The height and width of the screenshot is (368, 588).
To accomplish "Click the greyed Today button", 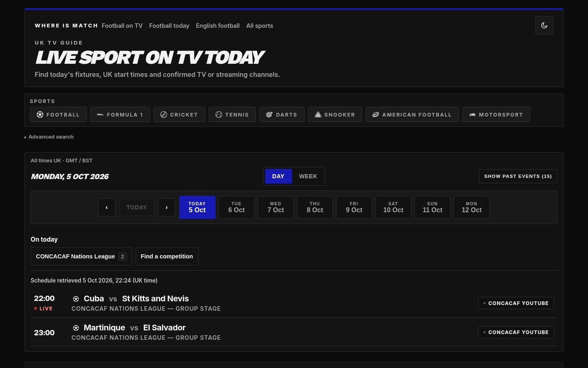I will tap(136, 207).
